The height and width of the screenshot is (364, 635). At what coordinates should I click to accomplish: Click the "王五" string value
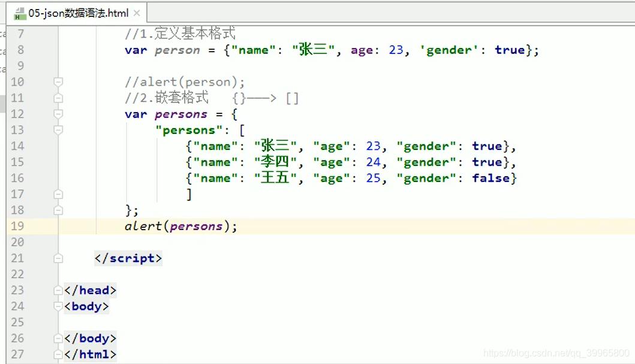coord(275,178)
